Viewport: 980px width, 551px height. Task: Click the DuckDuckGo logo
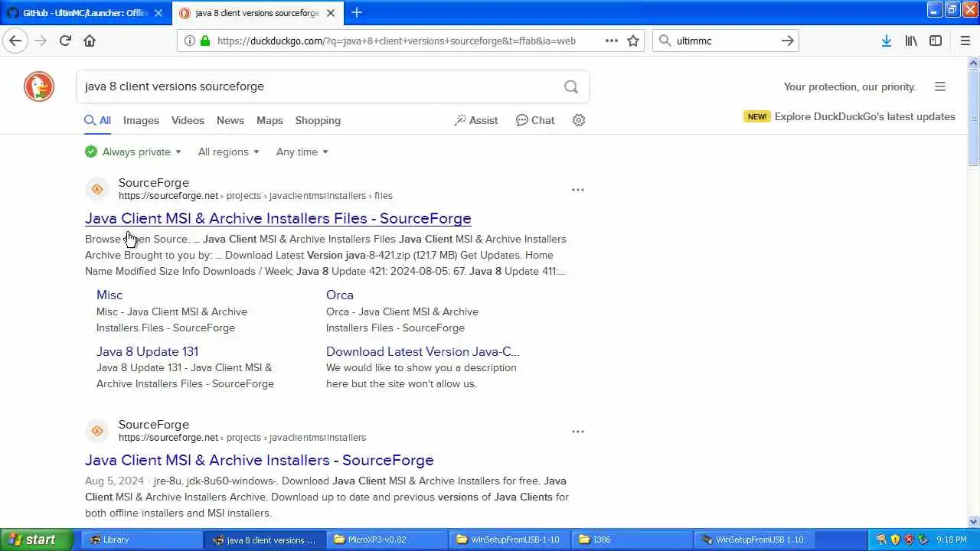click(39, 86)
